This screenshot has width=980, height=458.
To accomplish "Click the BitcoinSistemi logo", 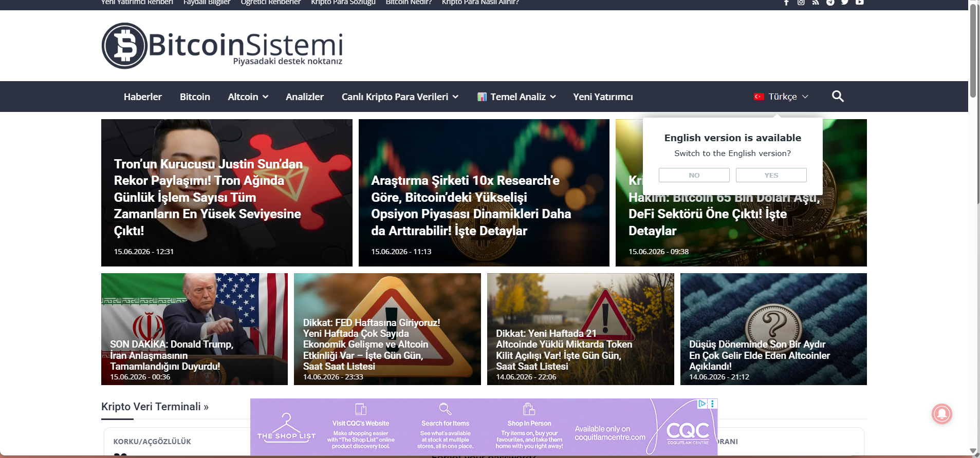I will click(x=222, y=46).
